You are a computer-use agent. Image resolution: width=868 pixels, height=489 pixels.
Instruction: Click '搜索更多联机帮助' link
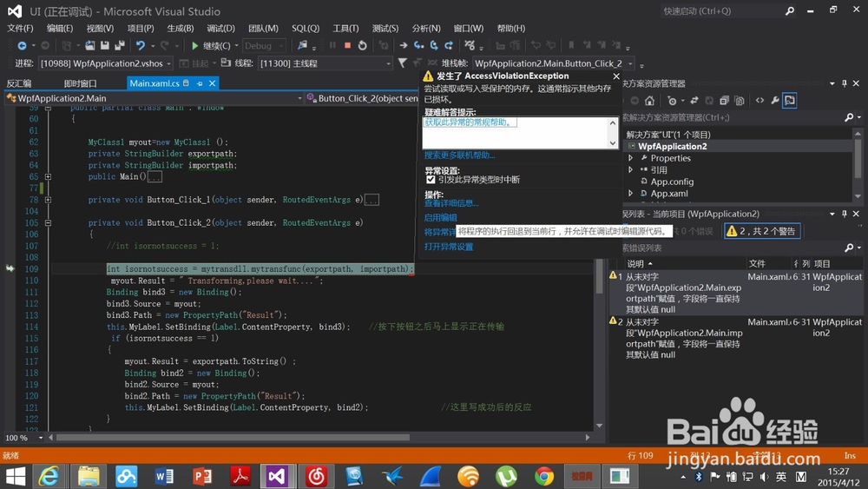[459, 155]
